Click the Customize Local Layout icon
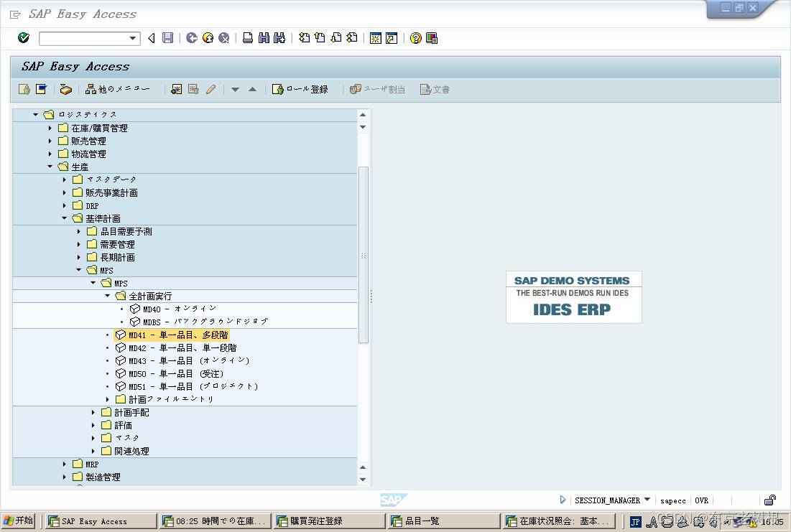791x532 pixels. click(432, 38)
